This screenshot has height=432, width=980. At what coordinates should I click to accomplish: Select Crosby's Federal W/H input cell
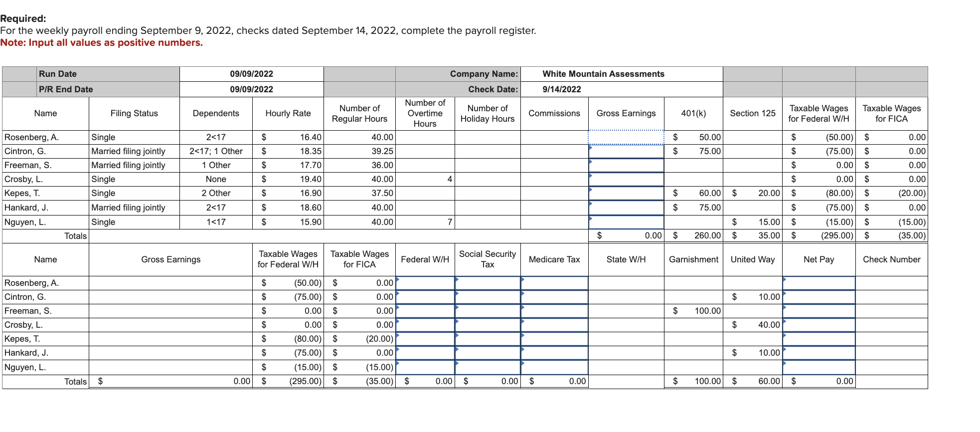[425, 325]
